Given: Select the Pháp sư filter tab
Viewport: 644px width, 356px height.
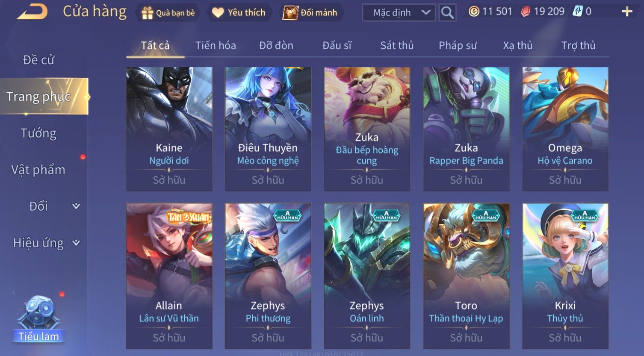Looking at the screenshot, I should (458, 45).
